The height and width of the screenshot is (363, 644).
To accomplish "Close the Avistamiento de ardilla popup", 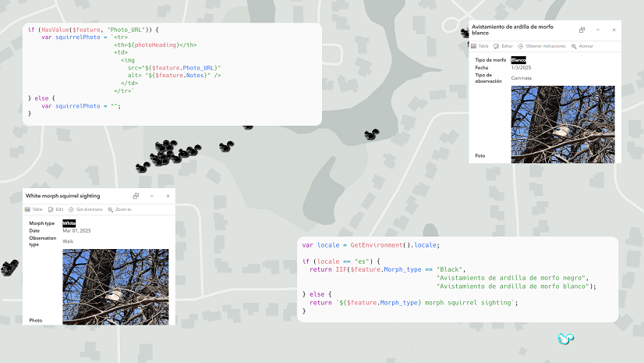I will click(x=614, y=30).
